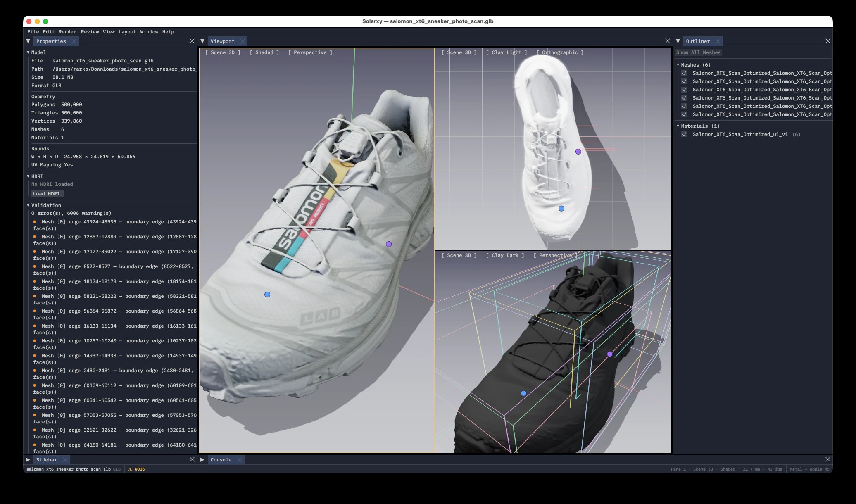The width and height of the screenshot is (856, 504).
Task: Click the "No HDRI loaded" text
Action: (52, 184)
